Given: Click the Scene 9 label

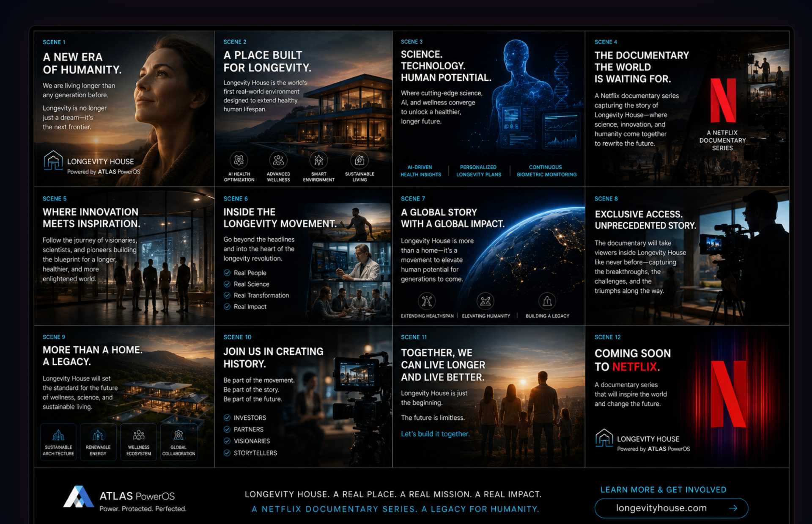Looking at the screenshot, I should (54, 337).
